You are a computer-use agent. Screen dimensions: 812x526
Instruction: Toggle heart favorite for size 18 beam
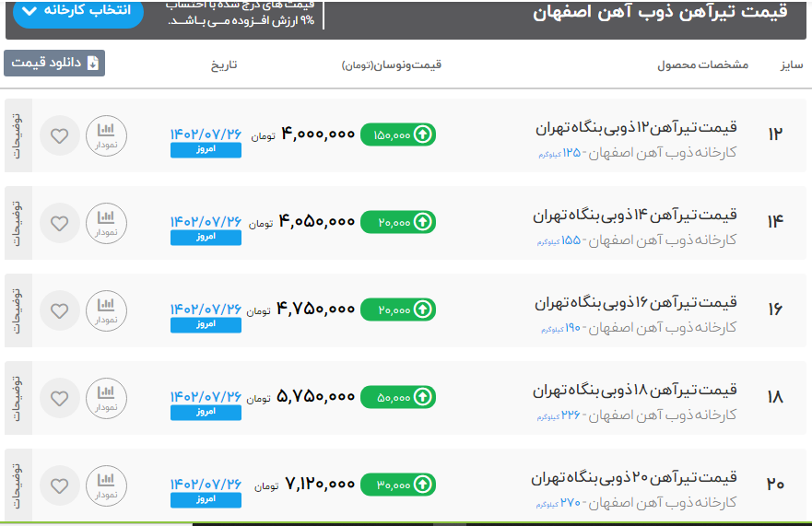60,398
